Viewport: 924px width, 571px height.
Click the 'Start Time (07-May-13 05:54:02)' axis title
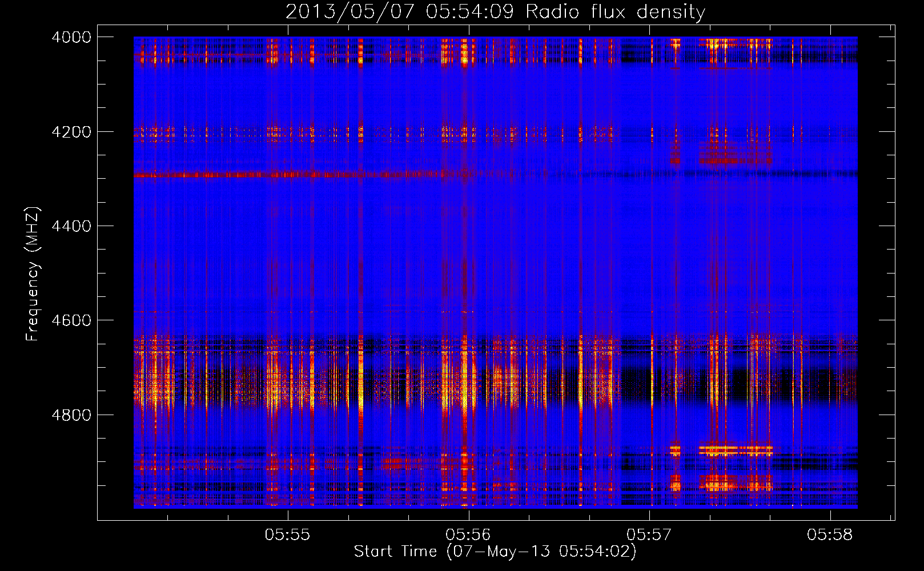pos(495,552)
